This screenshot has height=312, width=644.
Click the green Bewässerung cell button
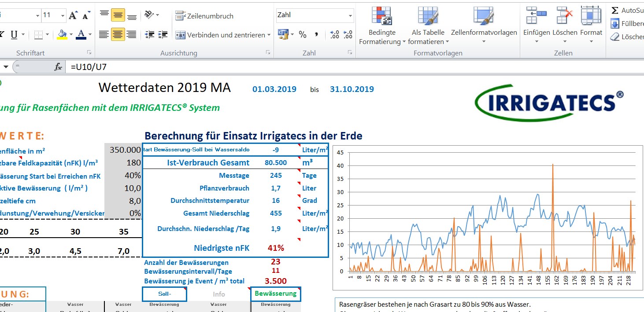click(276, 294)
